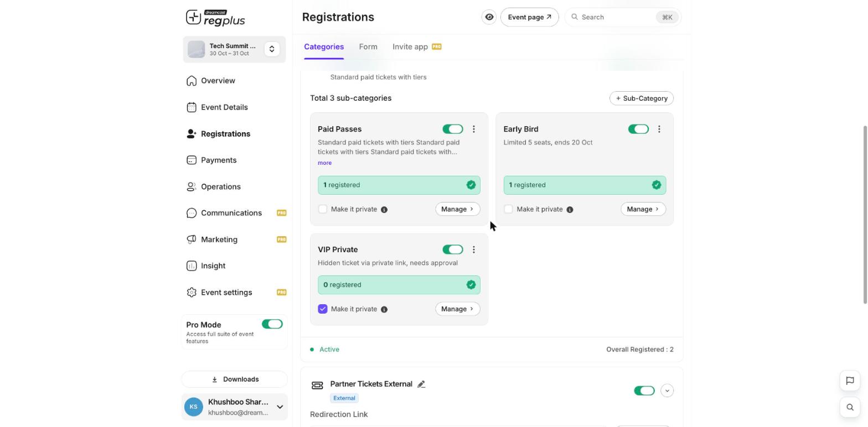Click the ticket icon beside Partner Tickets External
This screenshot has width=868, height=427.
tap(317, 386)
